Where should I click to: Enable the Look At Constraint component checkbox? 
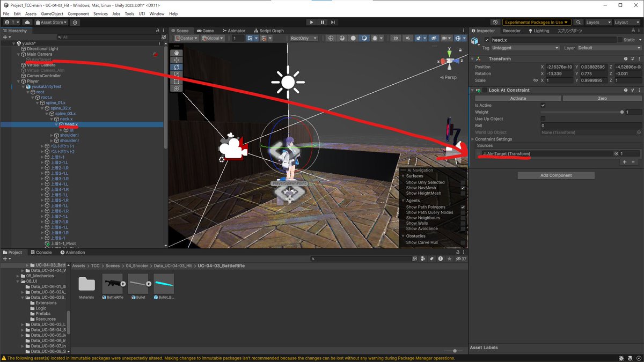click(x=485, y=90)
